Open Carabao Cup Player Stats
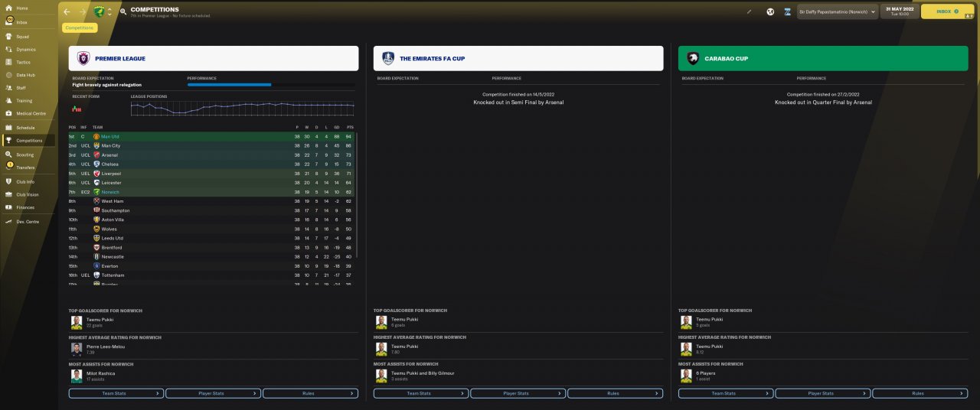Image resolution: width=980 pixels, height=410 pixels. coord(822,393)
